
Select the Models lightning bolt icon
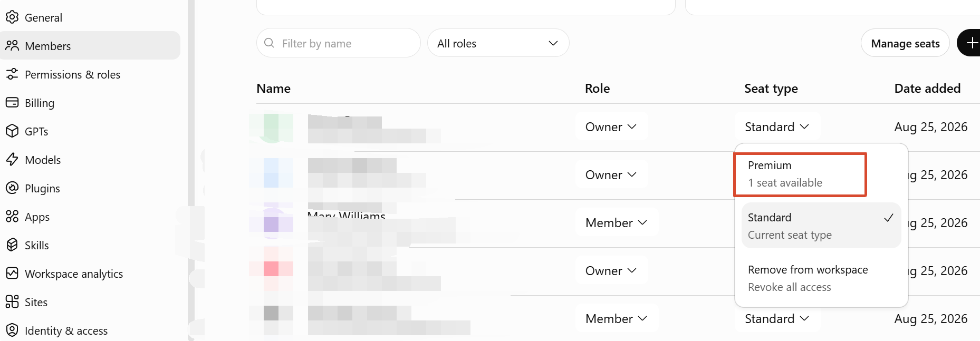[x=12, y=160]
